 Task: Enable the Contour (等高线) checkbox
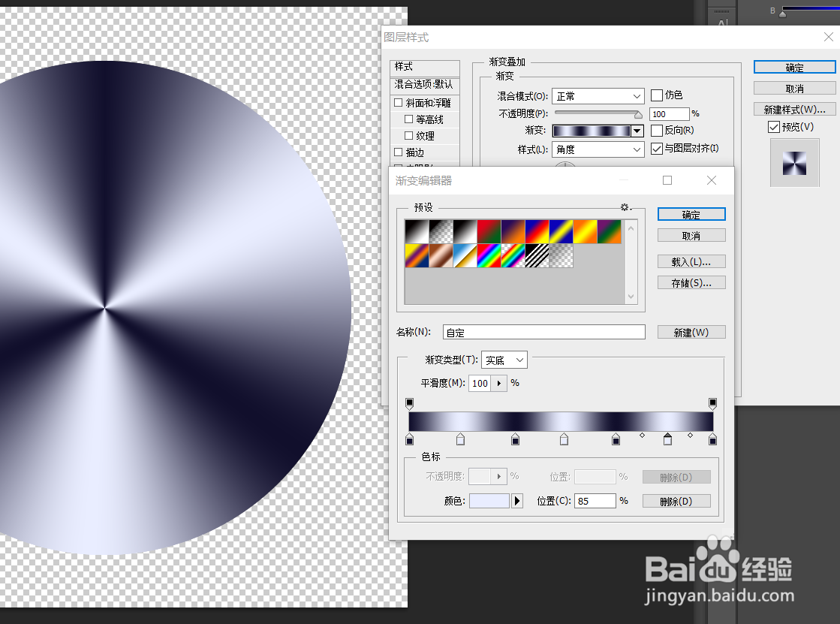click(409, 119)
